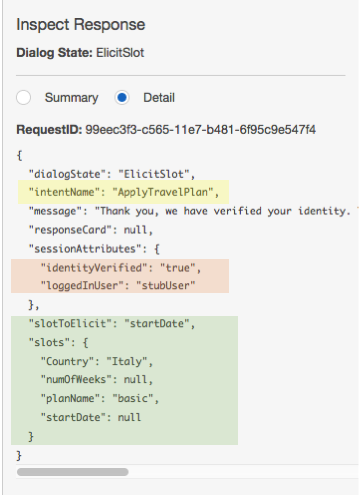Click the planName basic slot line
Screen dimensions: 362x495
pyautogui.click(x=100, y=398)
